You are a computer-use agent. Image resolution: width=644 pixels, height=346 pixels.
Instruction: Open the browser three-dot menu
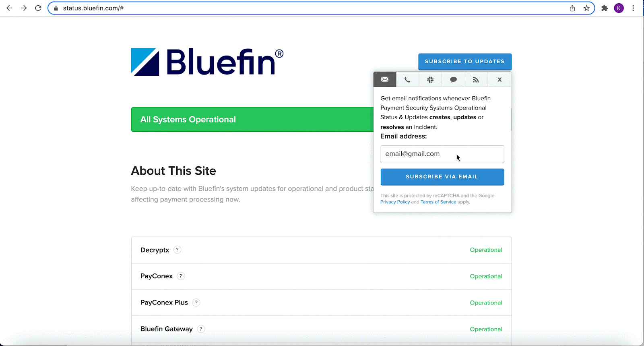(633, 8)
